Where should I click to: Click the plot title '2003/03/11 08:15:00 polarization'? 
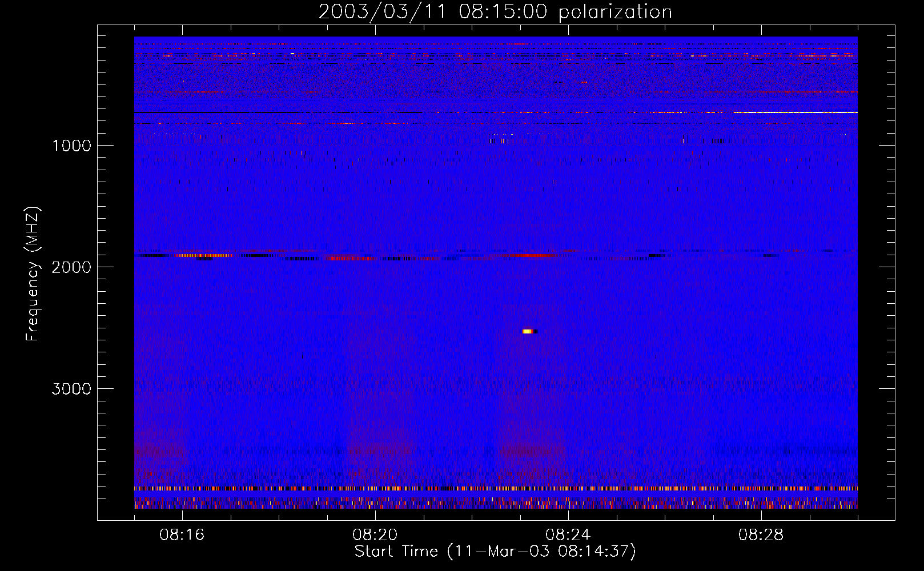click(495, 12)
